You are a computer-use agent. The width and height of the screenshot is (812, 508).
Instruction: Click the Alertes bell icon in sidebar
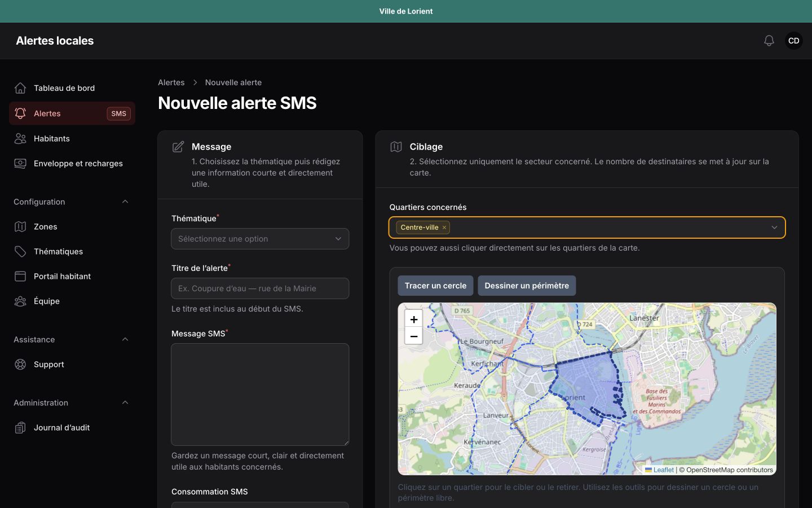(20, 113)
